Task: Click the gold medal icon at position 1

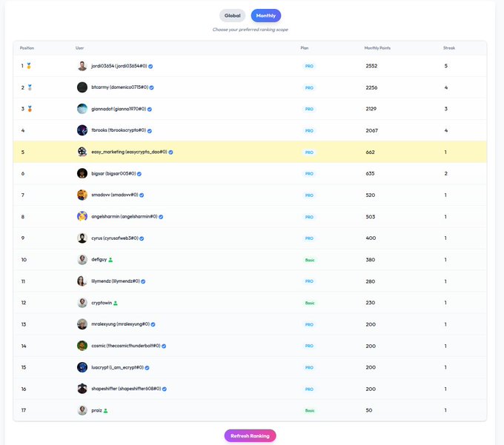Action: pyautogui.click(x=29, y=66)
